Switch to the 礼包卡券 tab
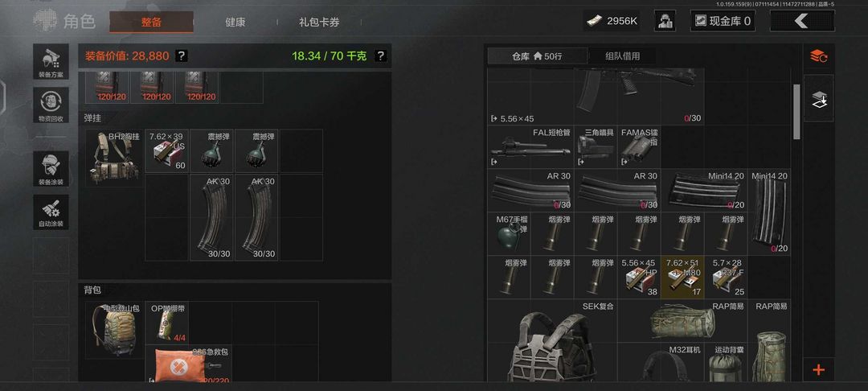The height and width of the screenshot is (391, 868). point(319,23)
